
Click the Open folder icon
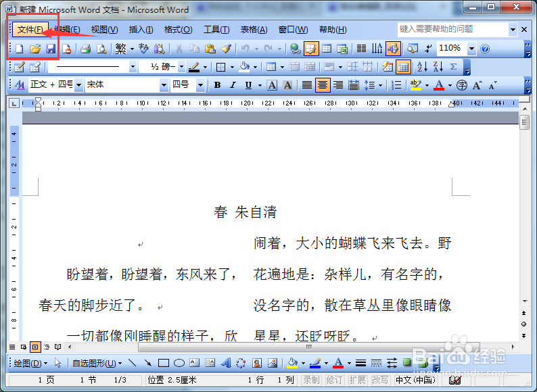(x=35, y=49)
